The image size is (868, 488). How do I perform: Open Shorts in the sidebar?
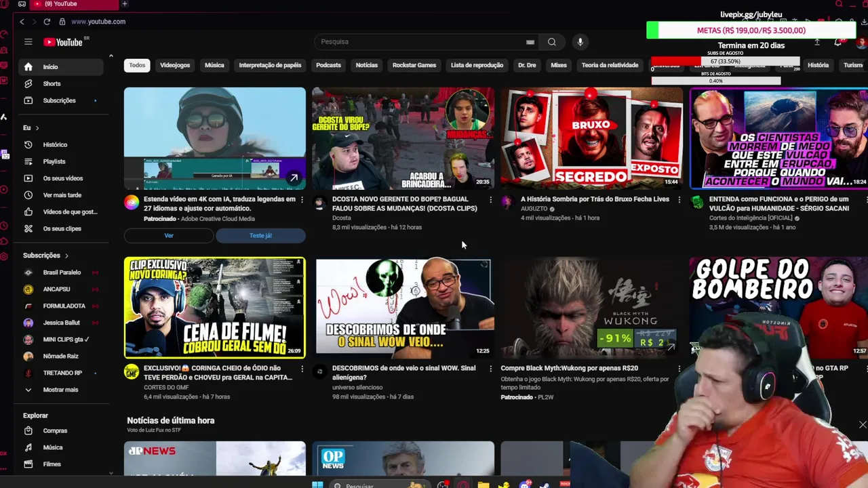pyautogui.click(x=61, y=83)
